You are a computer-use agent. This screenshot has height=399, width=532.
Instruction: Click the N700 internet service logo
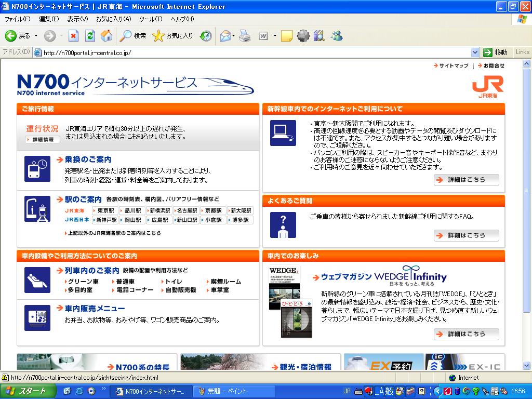(136, 85)
